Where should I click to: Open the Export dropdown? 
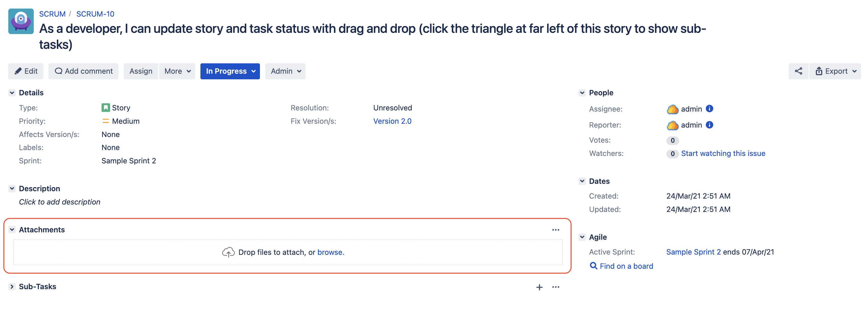(835, 71)
